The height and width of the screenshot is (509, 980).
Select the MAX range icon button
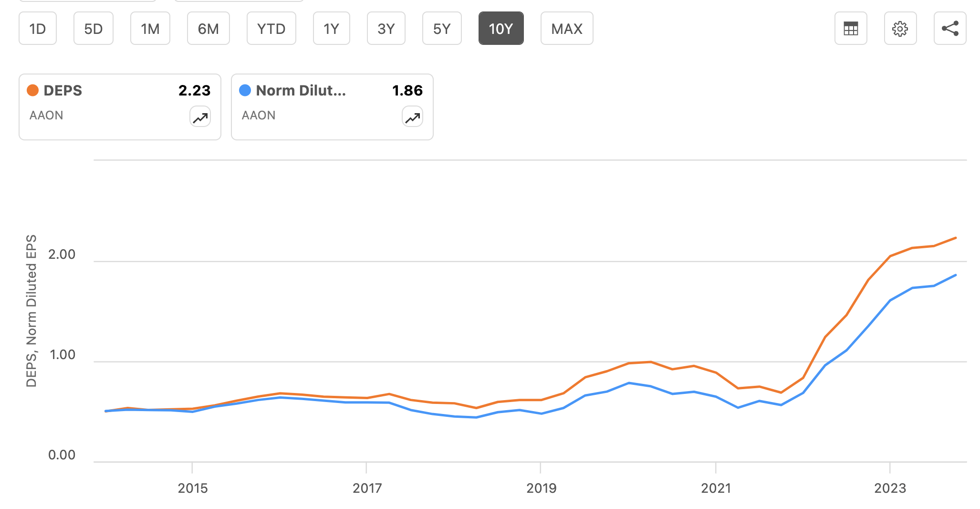coord(567,29)
